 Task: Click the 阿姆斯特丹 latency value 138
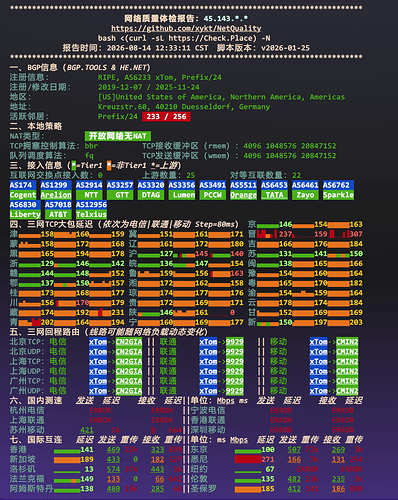[87, 489]
